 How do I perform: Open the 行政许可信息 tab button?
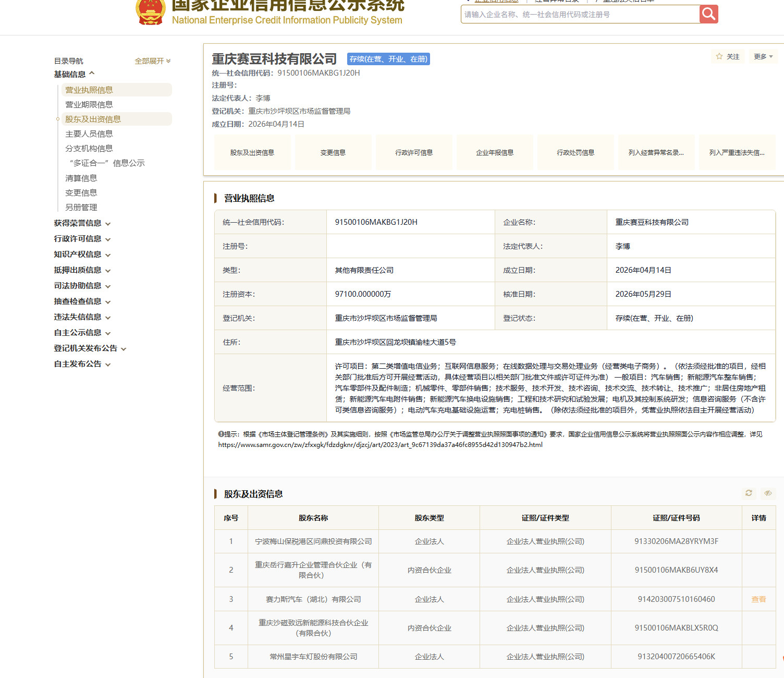click(414, 152)
